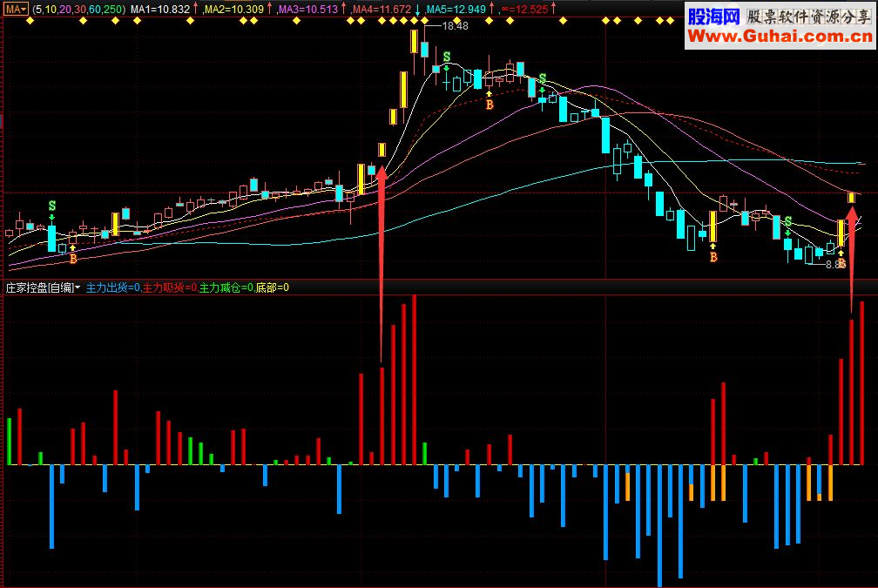
Task: Select the MA3=10.513 value
Action: pyautogui.click(x=308, y=10)
